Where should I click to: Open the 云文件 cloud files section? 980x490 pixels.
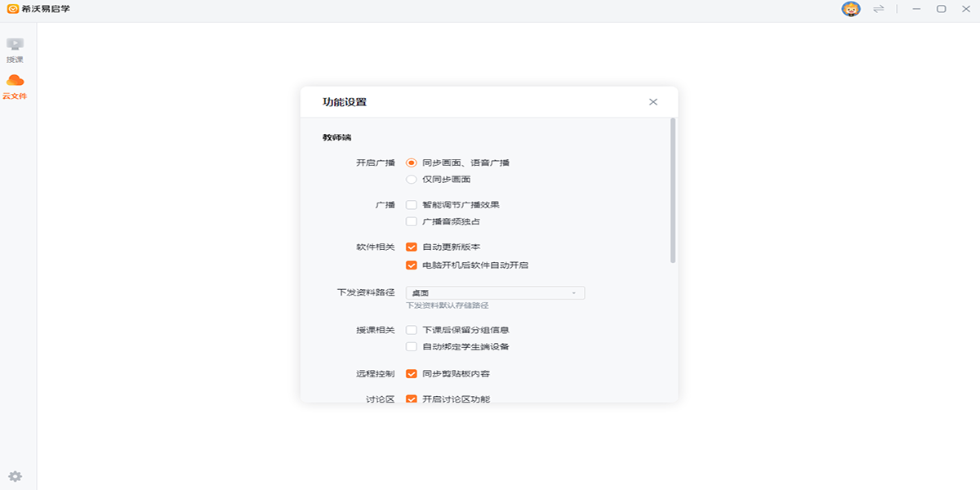[x=15, y=87]
